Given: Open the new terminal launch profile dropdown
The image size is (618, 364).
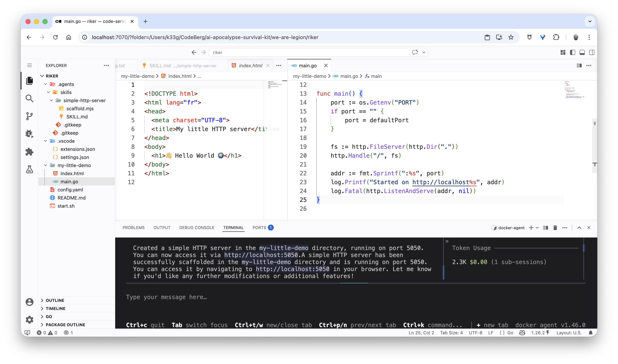Looking at the screenshot, I should [x=537, y=228].
